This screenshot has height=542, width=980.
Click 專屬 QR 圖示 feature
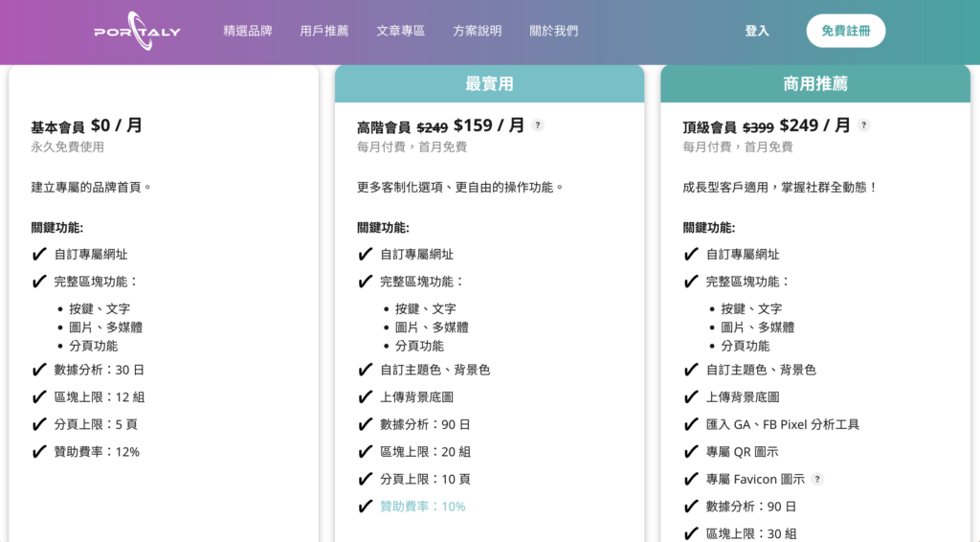coord(742,452)
